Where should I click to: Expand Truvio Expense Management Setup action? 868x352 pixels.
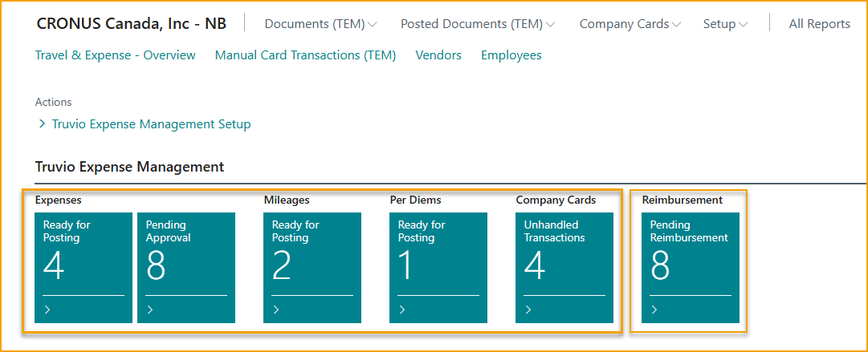[x=151, y=124]
